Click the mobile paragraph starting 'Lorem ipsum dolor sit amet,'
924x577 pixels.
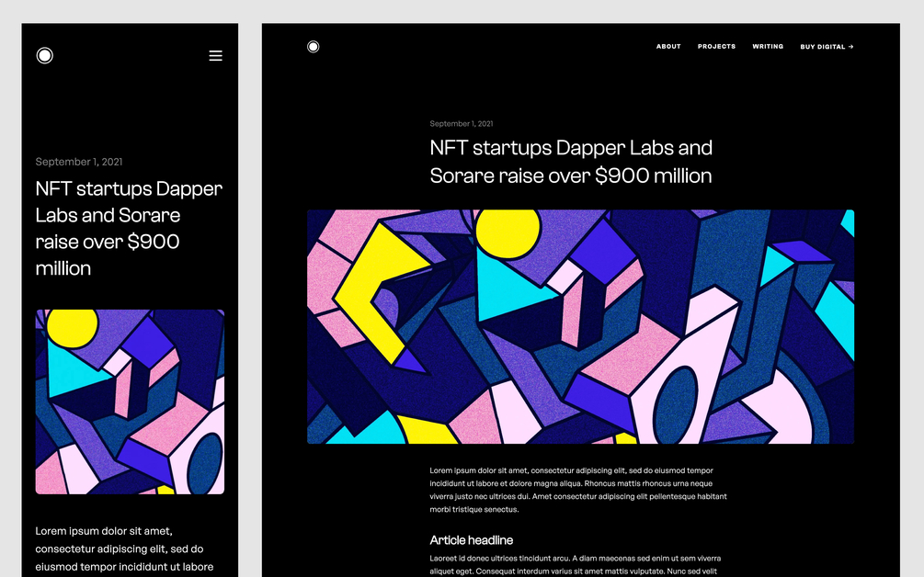coord(124,549)
